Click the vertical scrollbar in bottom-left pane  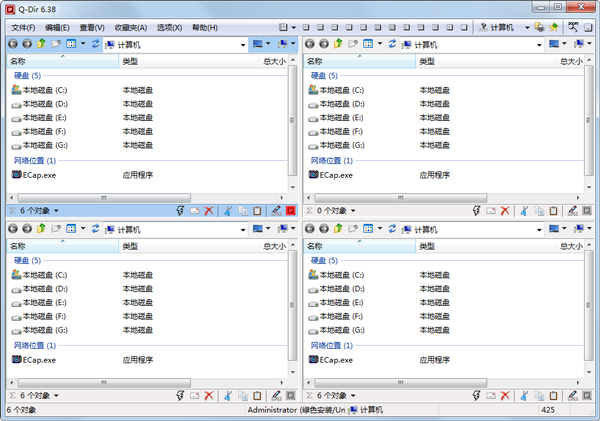[x=292, y=305]
